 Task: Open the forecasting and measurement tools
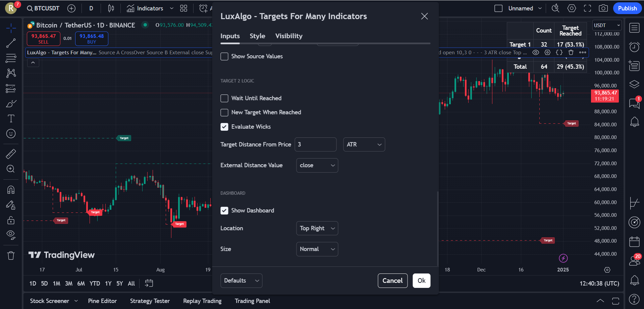pos(11,88)
